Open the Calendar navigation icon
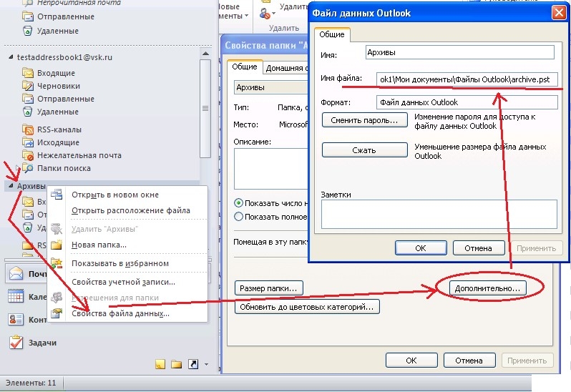This screenshot has width=571, height=392. (16, 296)
